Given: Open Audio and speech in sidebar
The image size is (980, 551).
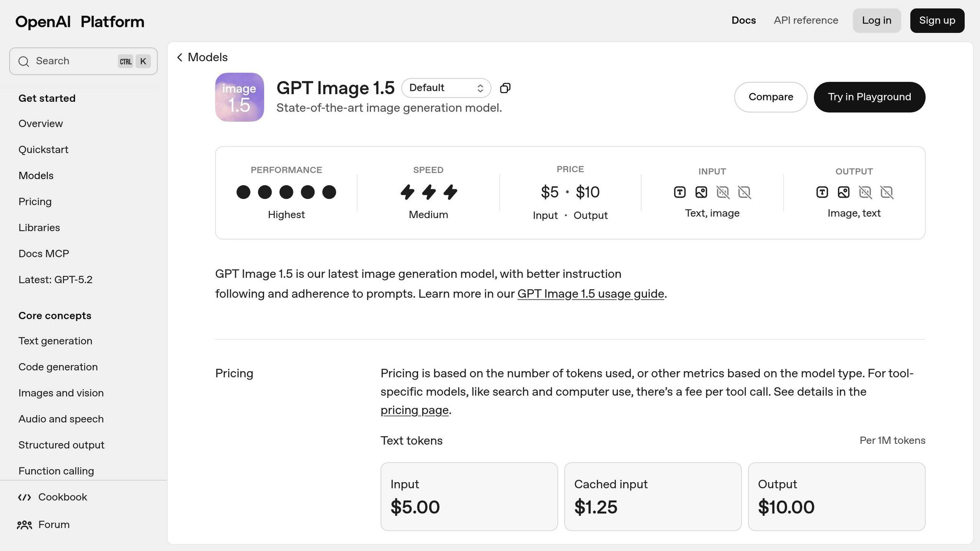Looking at the screenshot, I should point(61,419).
